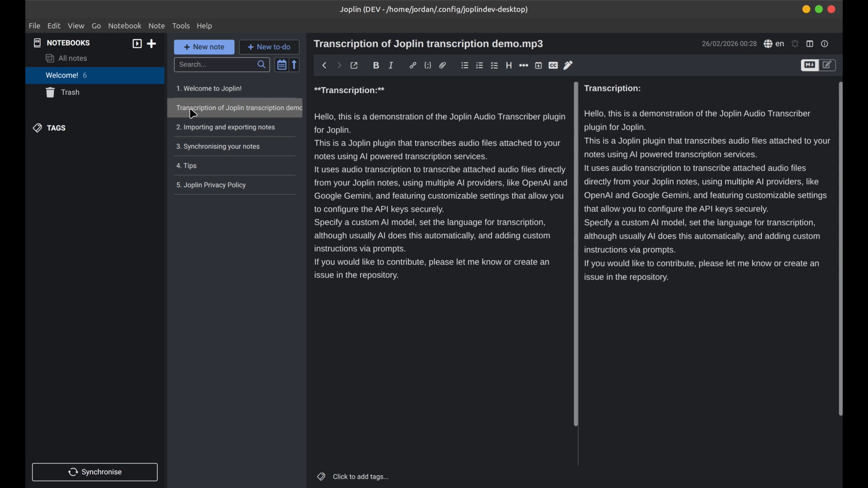Open the spell checker language dropdown
868x488 pixels.
tap(774, 44)
